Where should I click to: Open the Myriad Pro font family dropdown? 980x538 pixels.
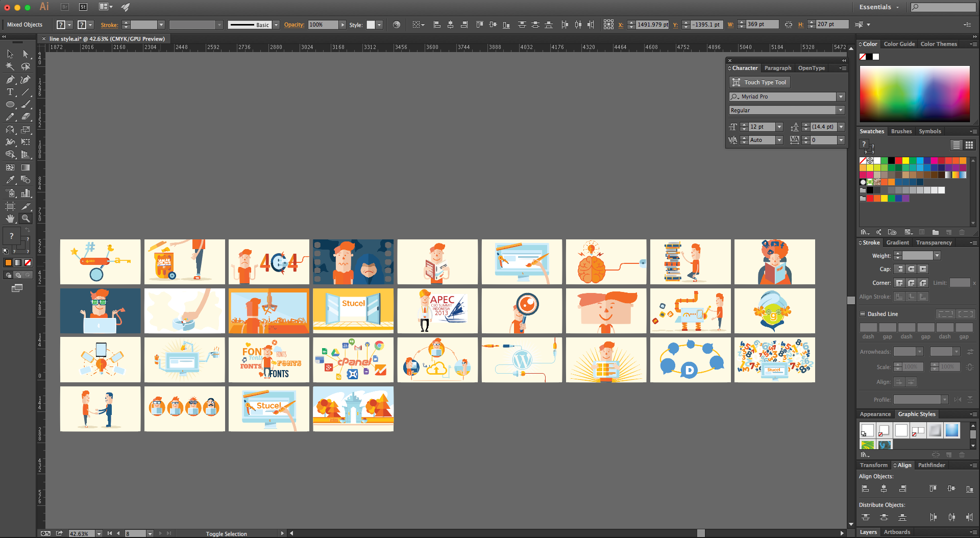click(841, 96)
